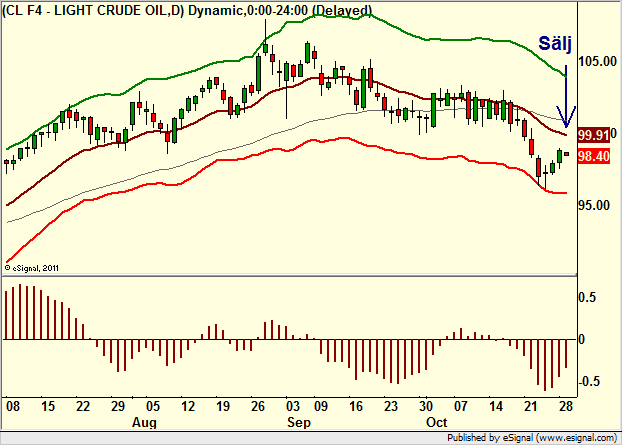This screenshot has width=622, height=445.
Task: Click the 26 date label on the time axis
Action: (x=257, y=407)
